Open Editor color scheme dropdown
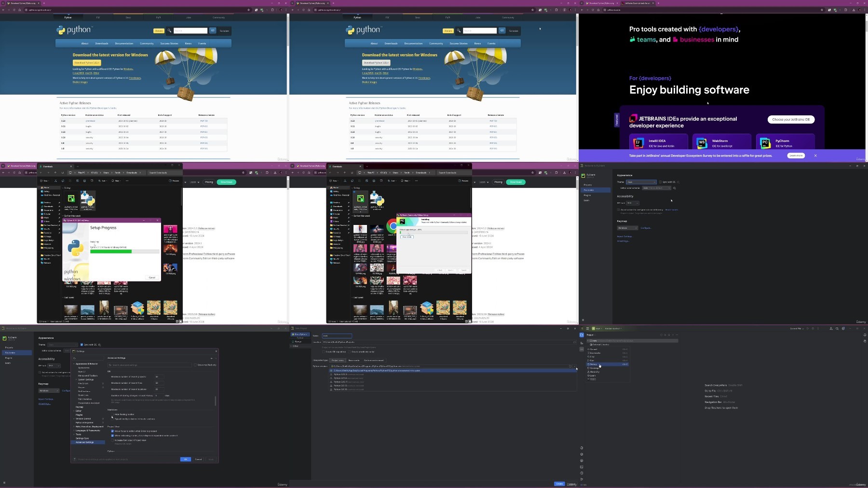 pyautogui.click(x=656, y=188)
